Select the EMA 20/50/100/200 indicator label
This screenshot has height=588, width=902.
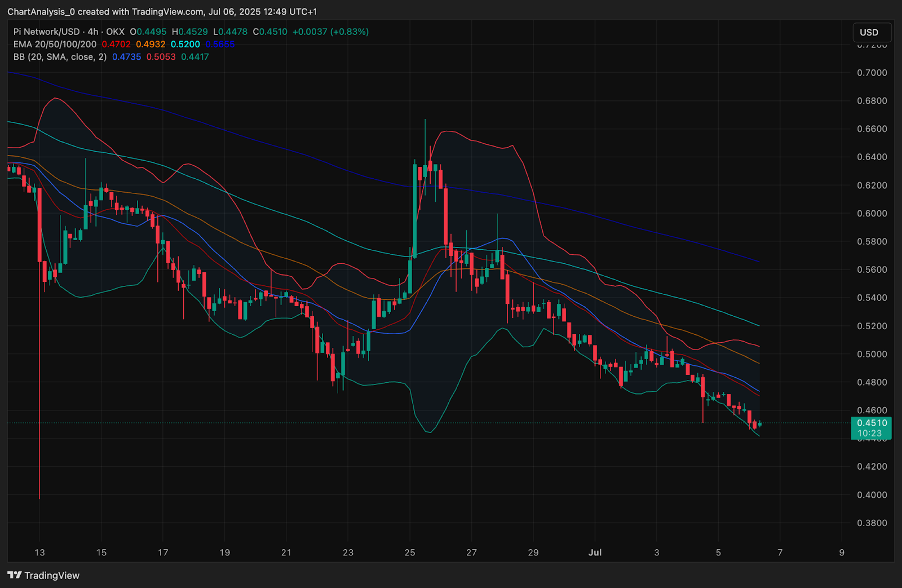coord(55,44)
